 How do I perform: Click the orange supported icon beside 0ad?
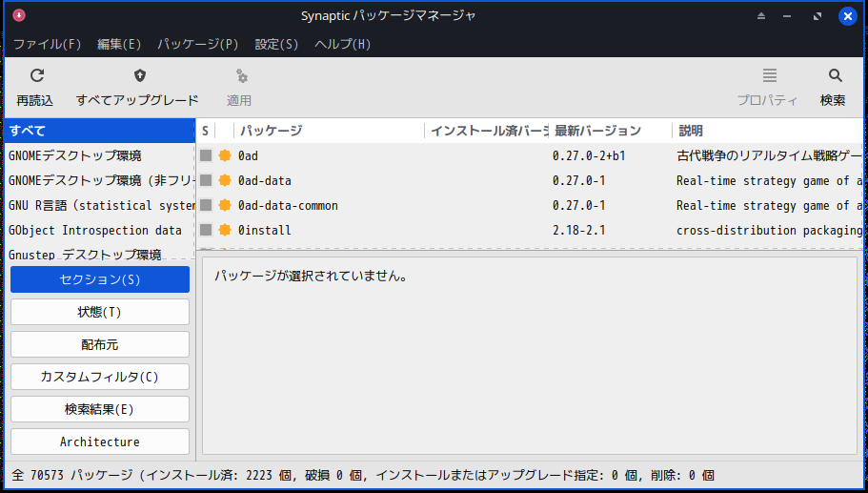coord(225,155)
